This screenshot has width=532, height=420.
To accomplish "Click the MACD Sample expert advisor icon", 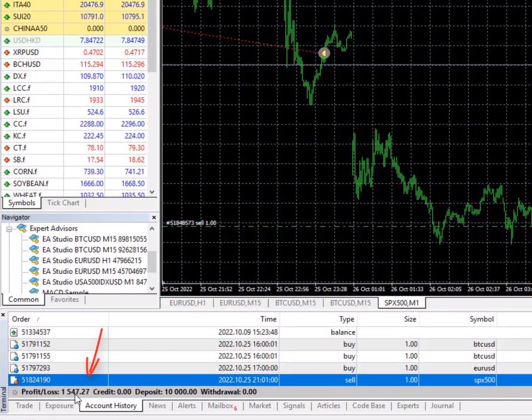I will (34, 290).
